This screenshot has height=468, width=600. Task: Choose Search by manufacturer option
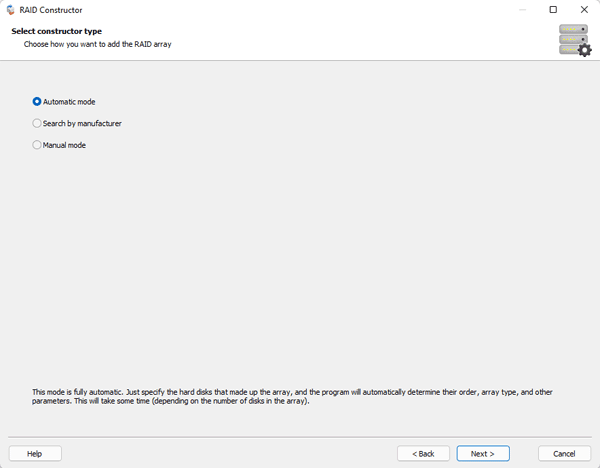tap(37, 123)
